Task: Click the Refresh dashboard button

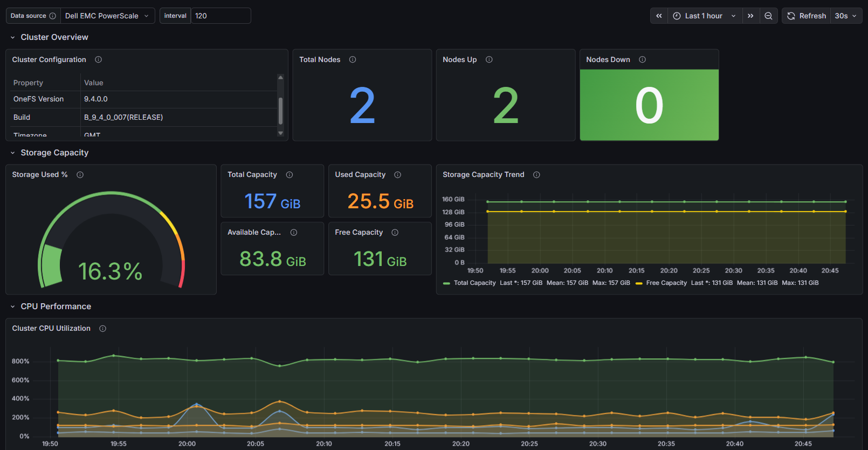Action: pyautogui.click(x=807, y=16)
